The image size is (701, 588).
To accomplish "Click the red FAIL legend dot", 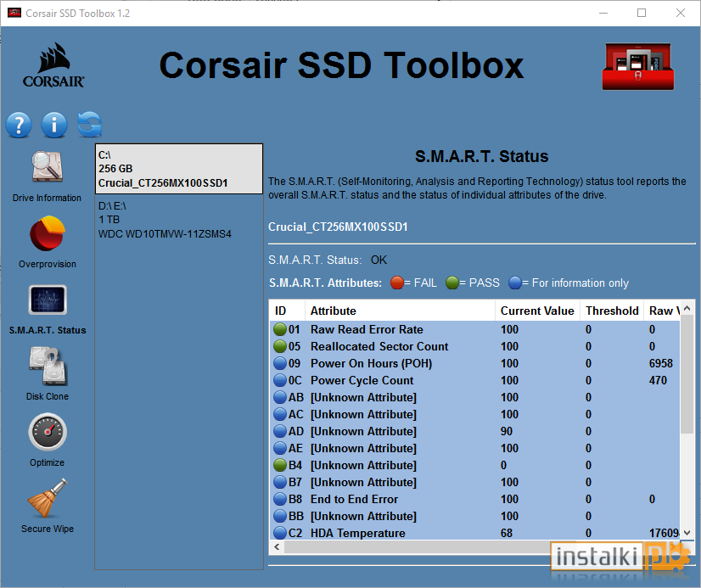I will [x=396, y=283].
